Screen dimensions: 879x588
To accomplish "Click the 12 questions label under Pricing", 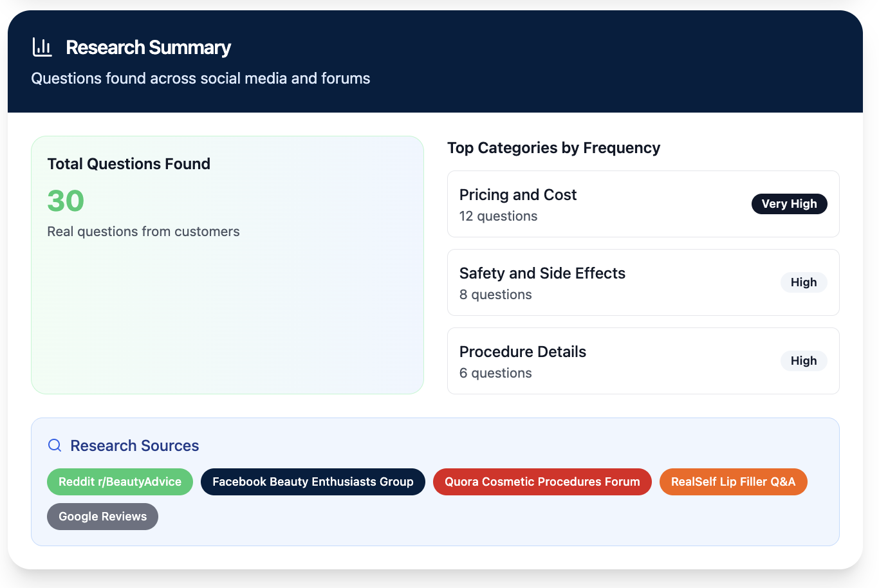I will point(498,216).
